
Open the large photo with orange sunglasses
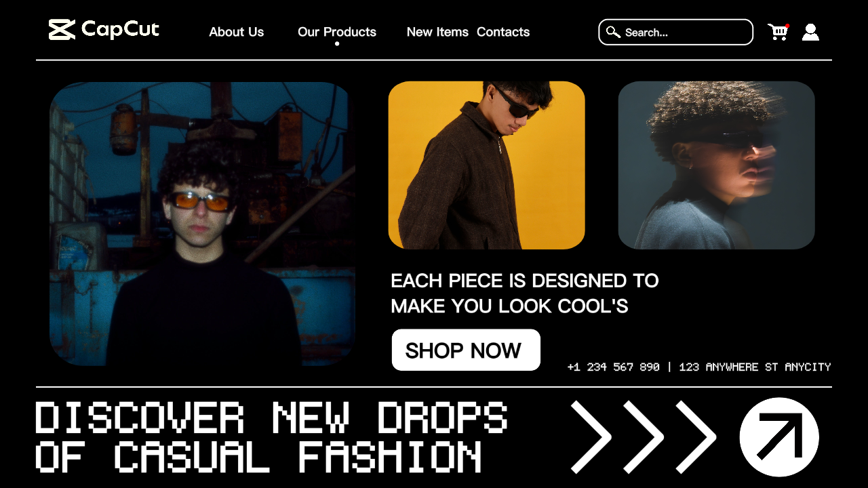[202, 224]
